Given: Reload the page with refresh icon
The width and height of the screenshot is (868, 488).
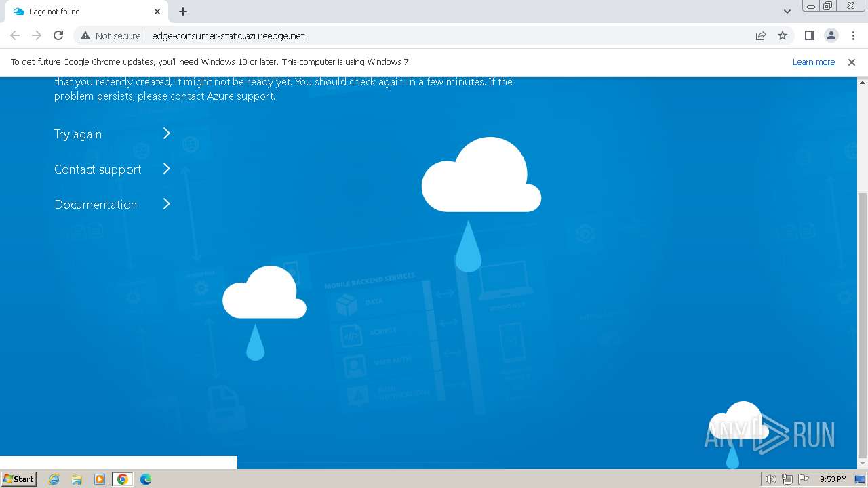Looking at the screenshot, I should pyautogui.click(x=58, y=36).
